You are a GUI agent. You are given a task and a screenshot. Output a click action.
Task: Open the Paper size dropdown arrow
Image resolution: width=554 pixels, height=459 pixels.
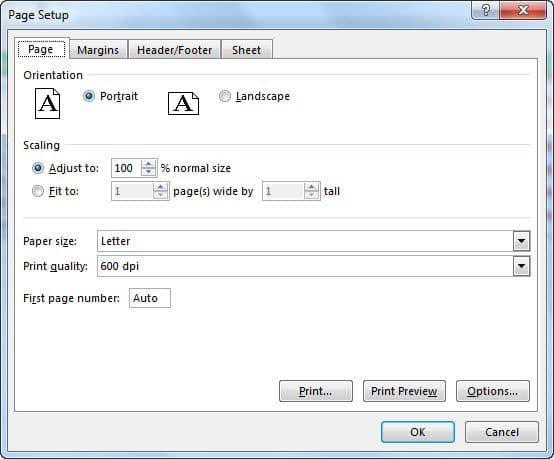(x=521, y=241)
